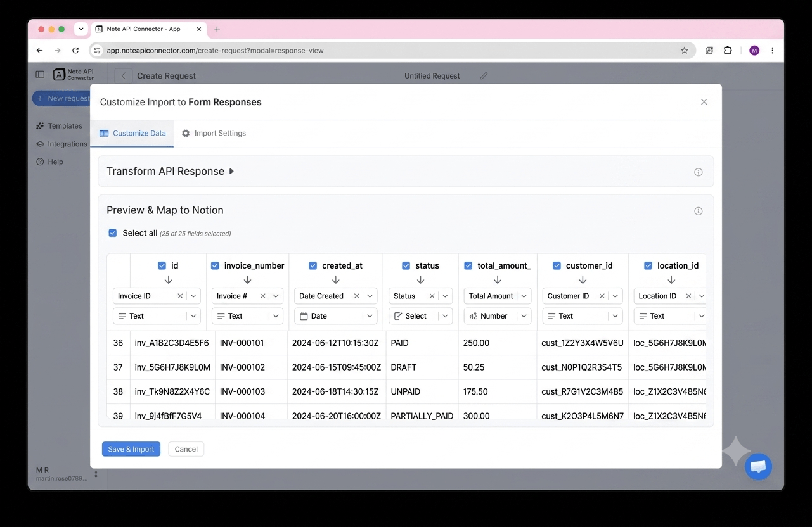This screenshot has width=812, height=527.
Task: Open the Select type dropdown for status
Action: pyautogui.click(x=420, y=316)
